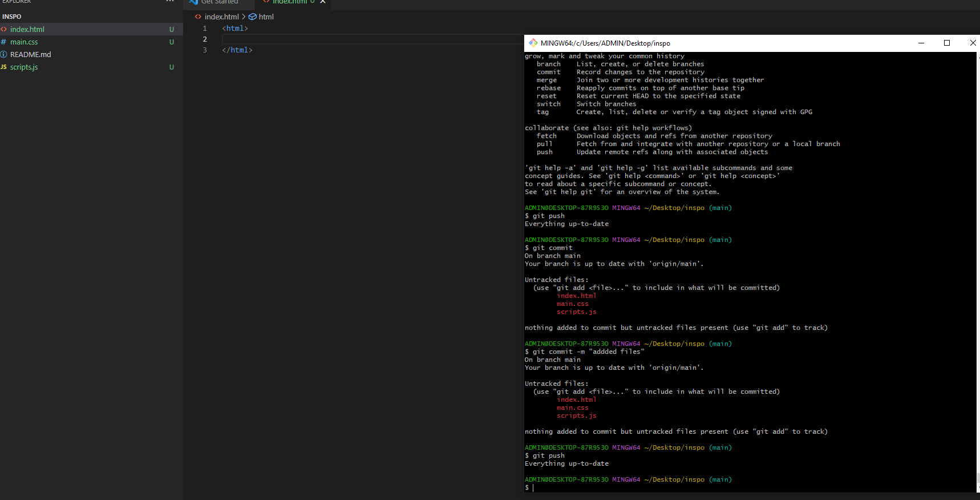Close the index.html editor tab

pos(323,2)
